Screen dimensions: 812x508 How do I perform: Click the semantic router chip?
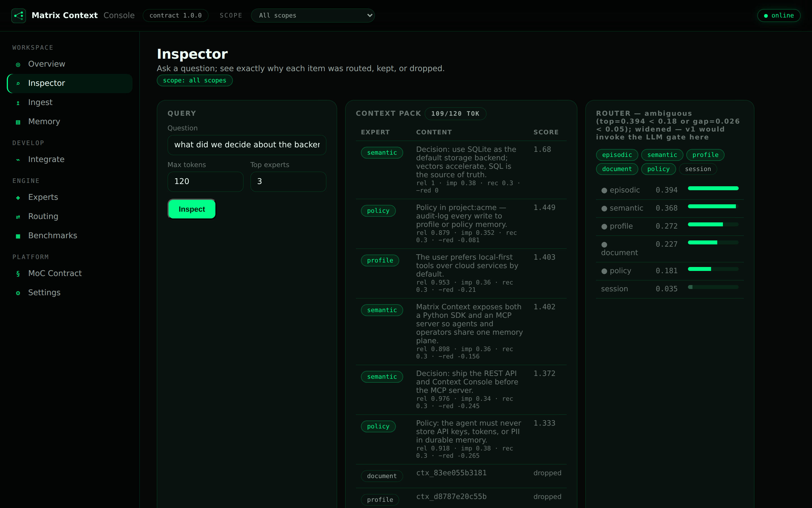coord(662,155)
